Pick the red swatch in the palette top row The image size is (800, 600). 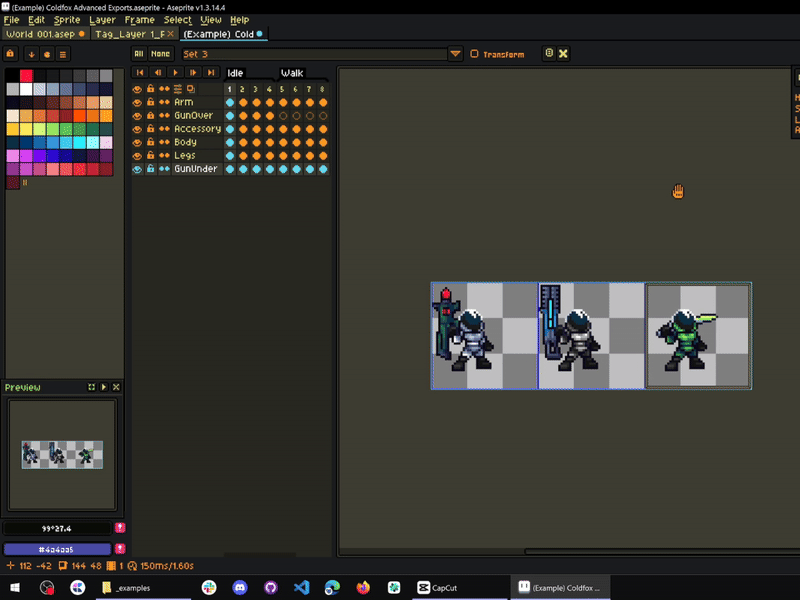[x=26, y=75]
